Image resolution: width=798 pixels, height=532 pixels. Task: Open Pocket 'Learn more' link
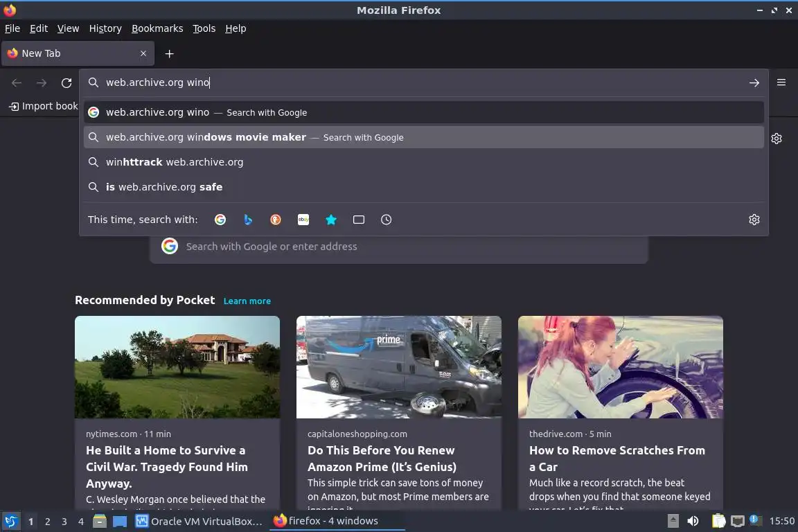[247, 301]
